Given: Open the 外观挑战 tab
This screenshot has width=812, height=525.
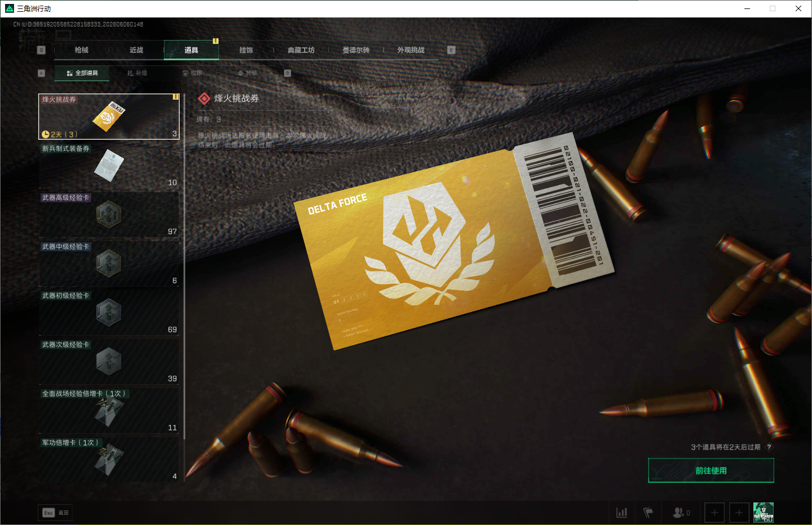Looking at the screenshot, I should pos(411,50).
